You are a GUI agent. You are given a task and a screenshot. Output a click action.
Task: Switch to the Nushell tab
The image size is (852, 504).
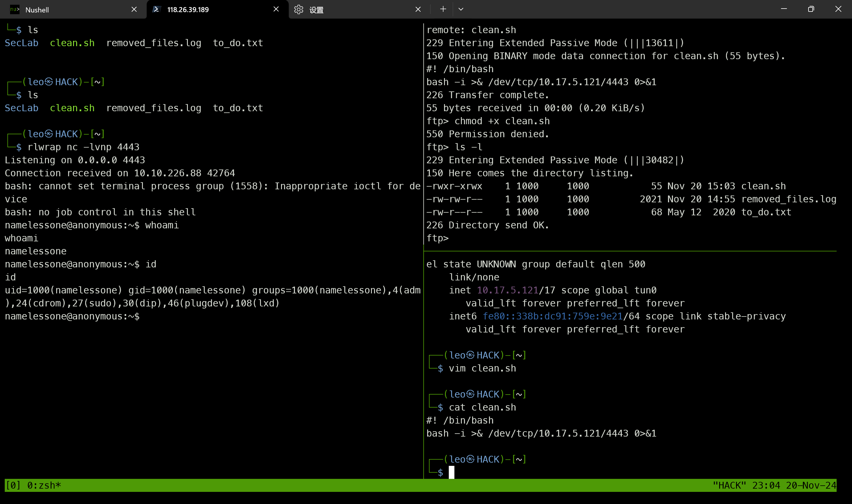(73, 9)
